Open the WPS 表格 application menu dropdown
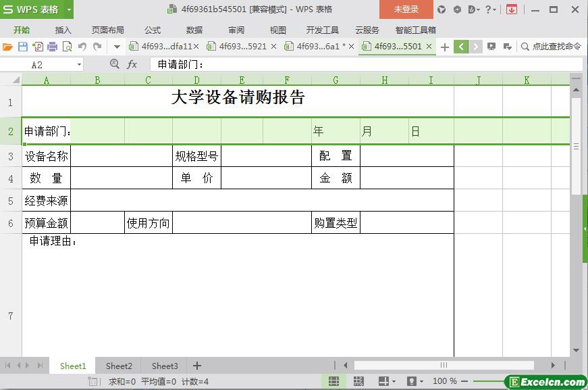Image resolution: width=588 pixels, height=390 pixels. point(69,9)
